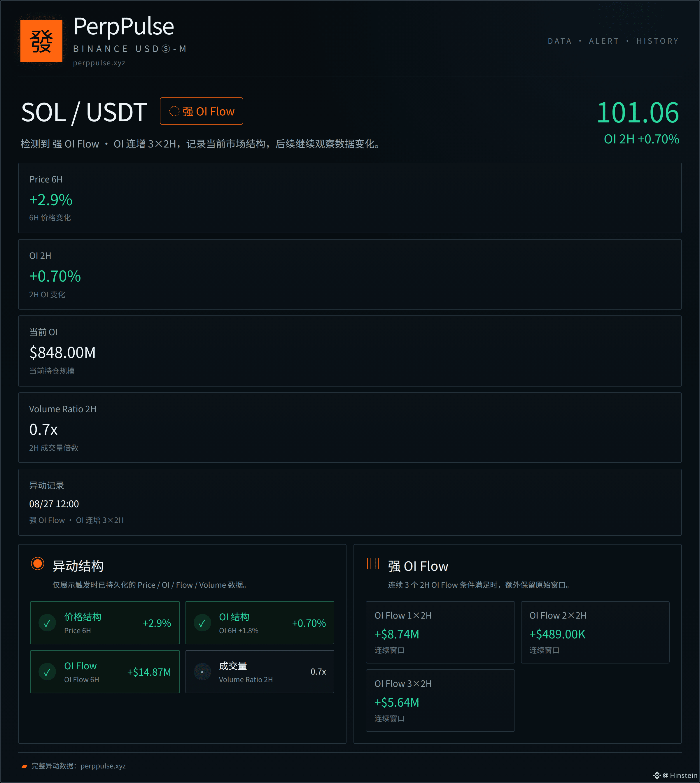Click the +2.9% value in Price 6H card
Image resolution: width=700 pixels, height=783 pixels.
click(51, 200)
